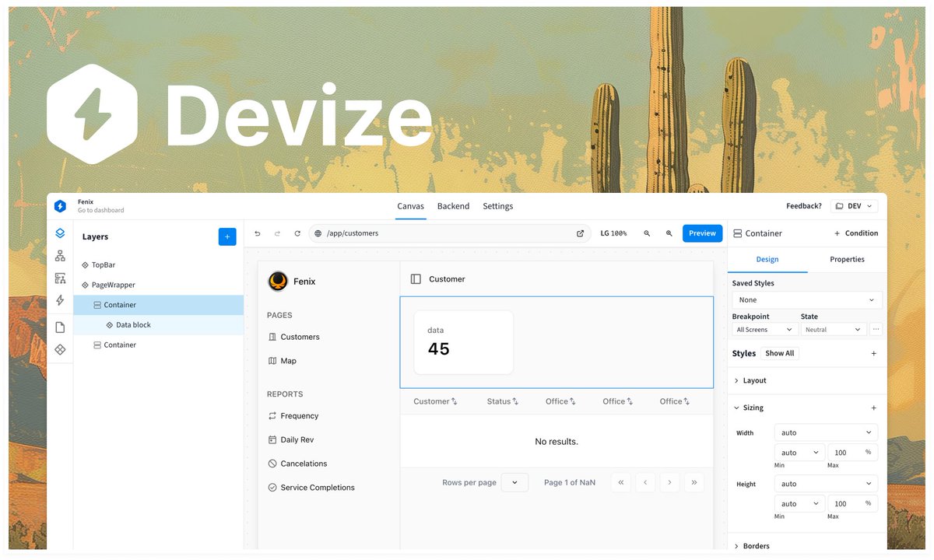Screen dimensions: 934x560
Task: Open the more options button beside State
Action: (876, 330)
